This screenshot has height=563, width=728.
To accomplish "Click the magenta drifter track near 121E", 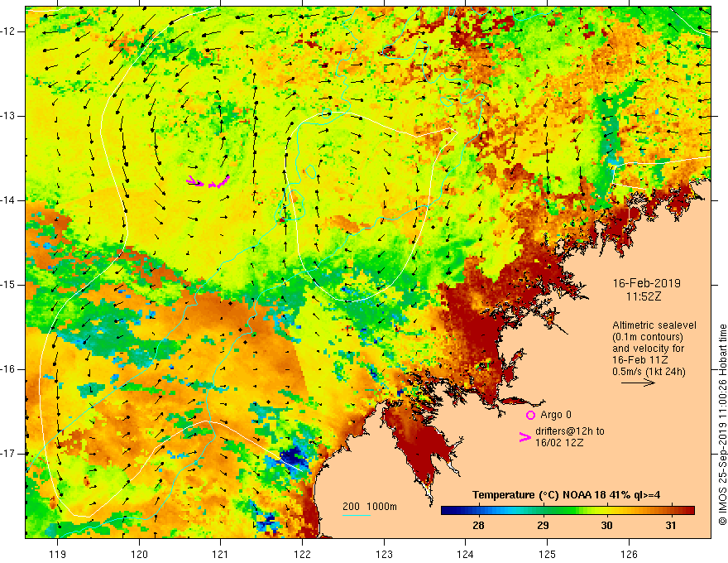I will coord(208,181).
